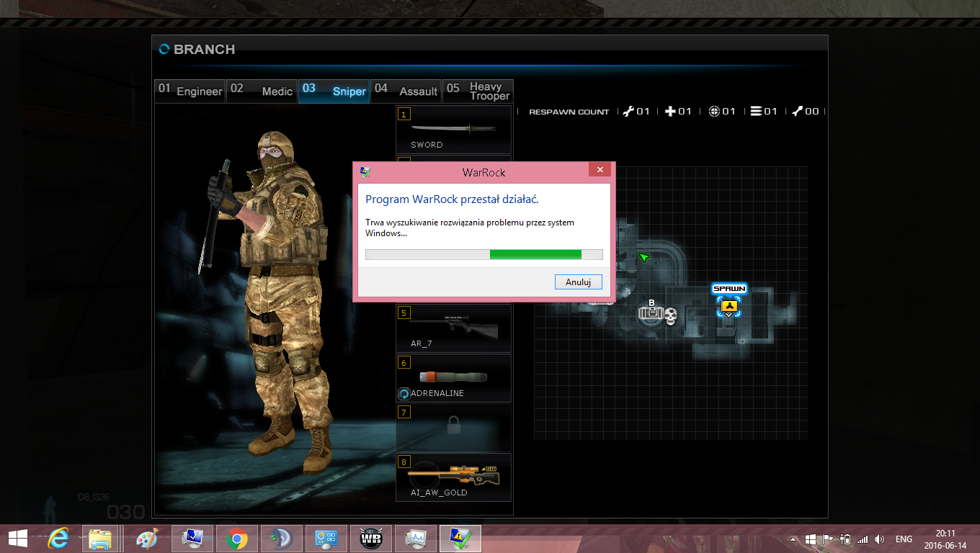Image resolution: width=980 pixels, height=553 pixels.
Task: Click Anuluj to cancel the problem search
Action: point(578,282)
